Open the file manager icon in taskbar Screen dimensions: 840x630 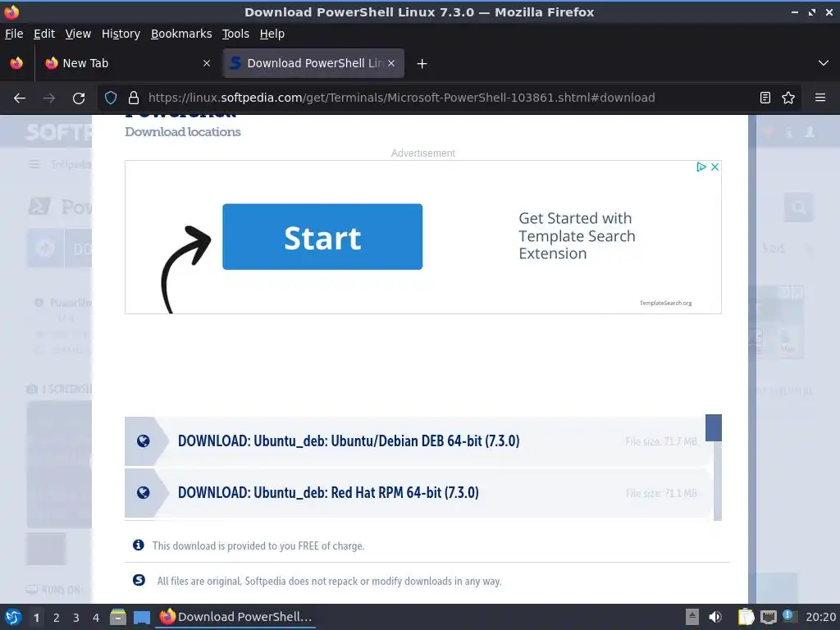click(118, 617)
